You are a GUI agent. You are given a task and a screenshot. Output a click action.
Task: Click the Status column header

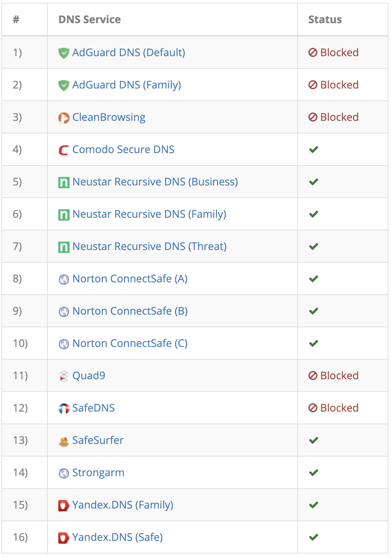[x=325, y=20]
